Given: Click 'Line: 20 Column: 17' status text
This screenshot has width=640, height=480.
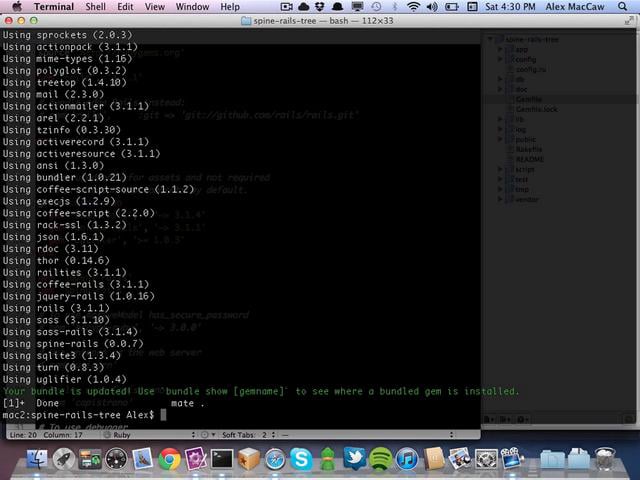Looking at the screenshot, I should (x=46, y=435).
